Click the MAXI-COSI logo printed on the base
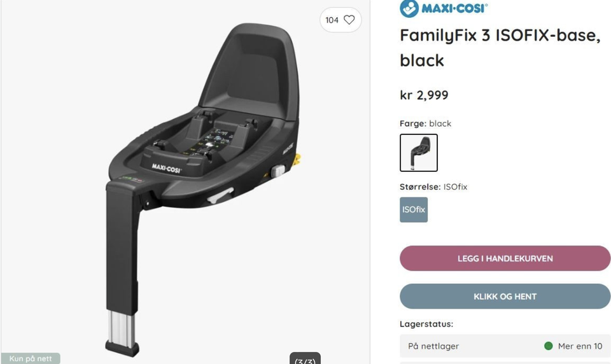The width and height of the screenshot is (611, 364). (x=166, y=168)
